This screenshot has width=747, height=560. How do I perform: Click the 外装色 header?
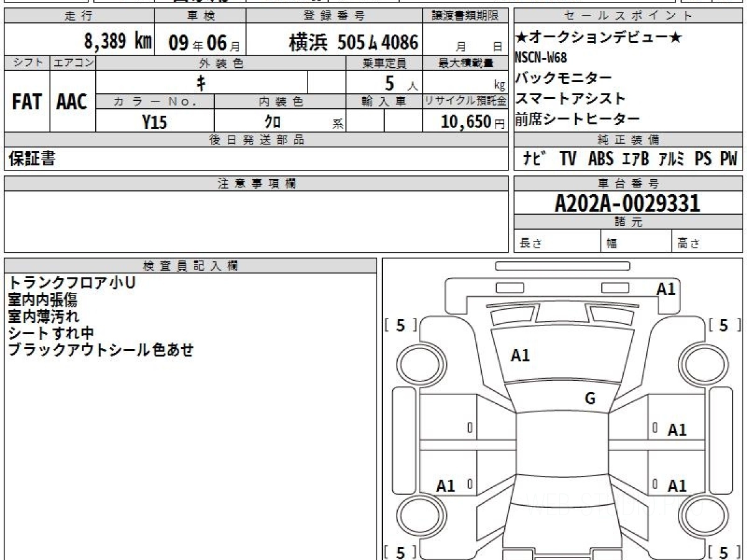(x=221, y=63)
